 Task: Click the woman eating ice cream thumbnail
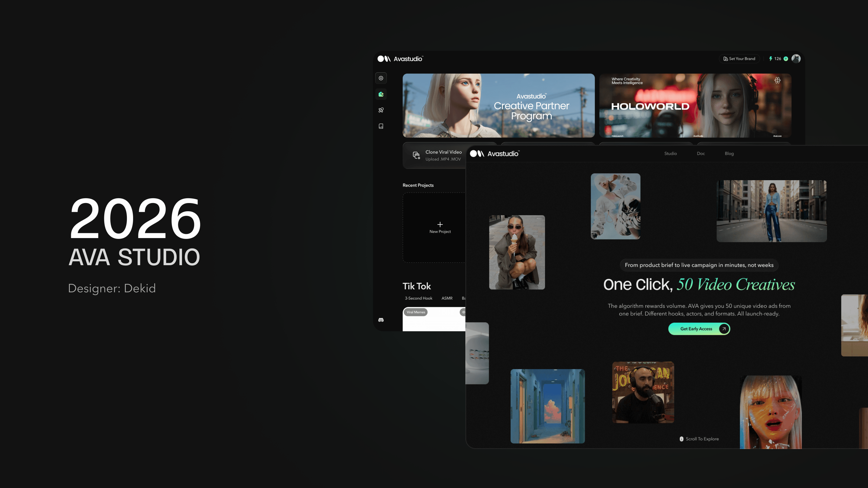point(517,252)
